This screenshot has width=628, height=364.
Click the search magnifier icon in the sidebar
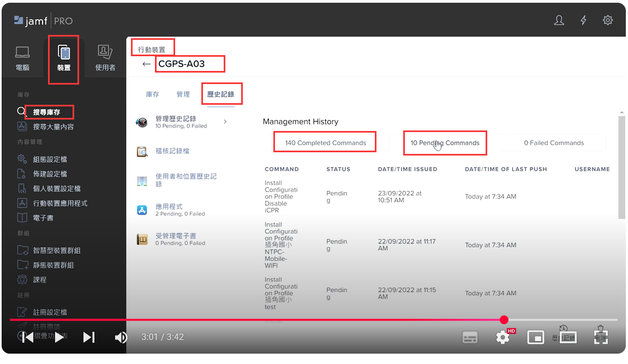click(21, 111)
